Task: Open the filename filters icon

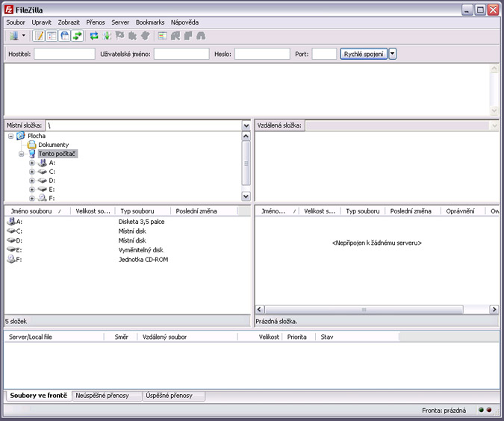Action: [x=162, y=36]
